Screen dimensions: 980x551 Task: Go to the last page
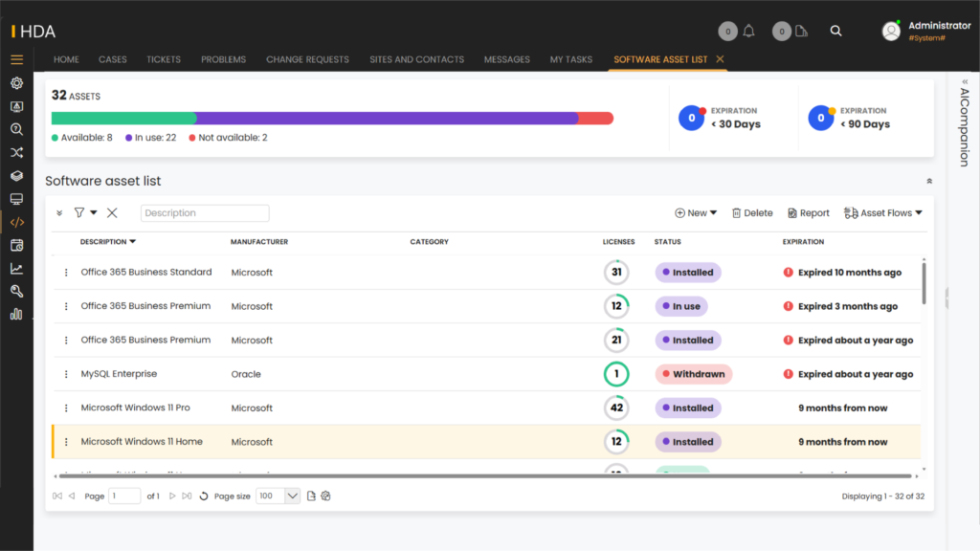(187, 496)
